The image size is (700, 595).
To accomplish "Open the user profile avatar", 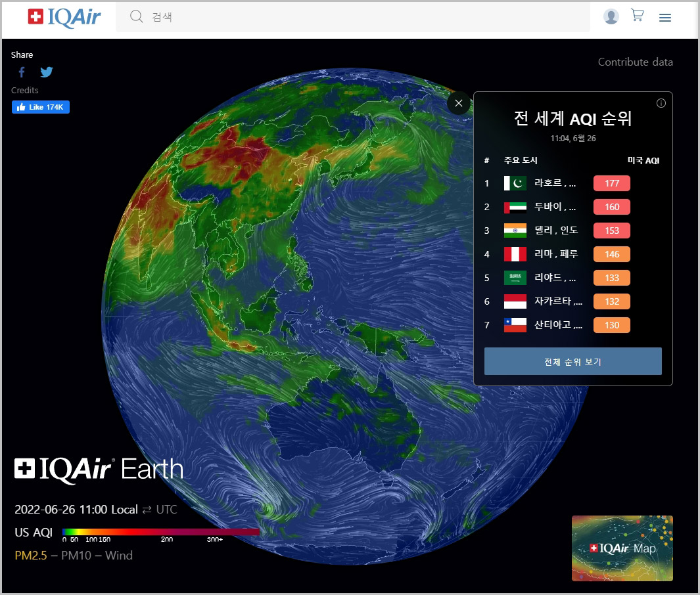I will [611, 16].
